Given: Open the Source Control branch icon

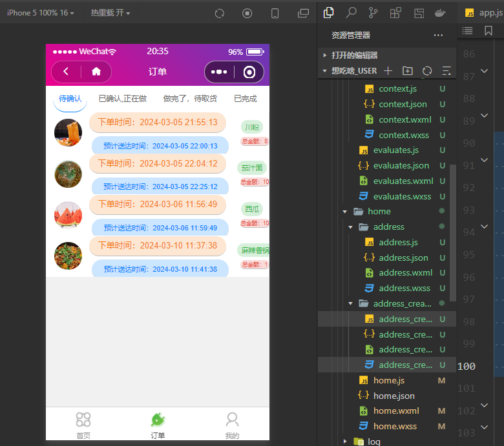Looking at the screenshot, I should pos(373,13).
